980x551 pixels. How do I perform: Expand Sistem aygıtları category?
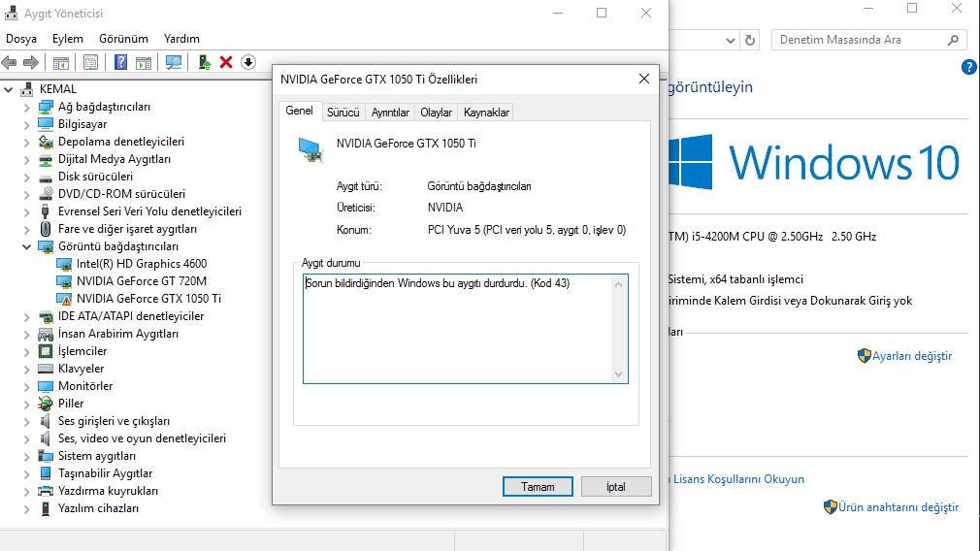click(x=26, y=457)
